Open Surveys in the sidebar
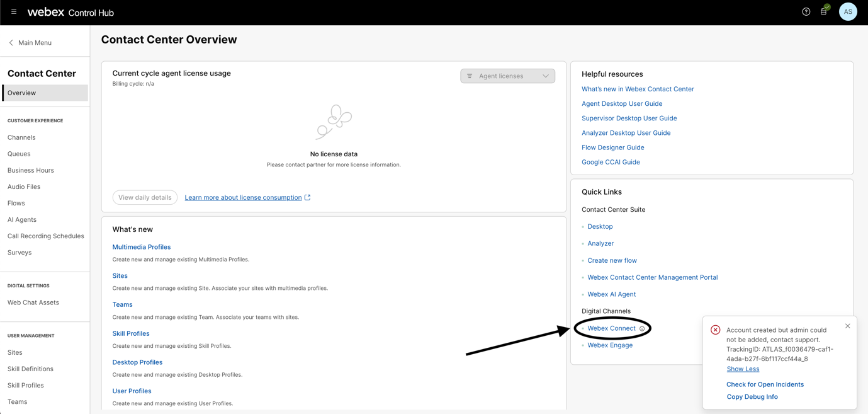This screenshot has height=414, width=868. (x=20, y=252)
